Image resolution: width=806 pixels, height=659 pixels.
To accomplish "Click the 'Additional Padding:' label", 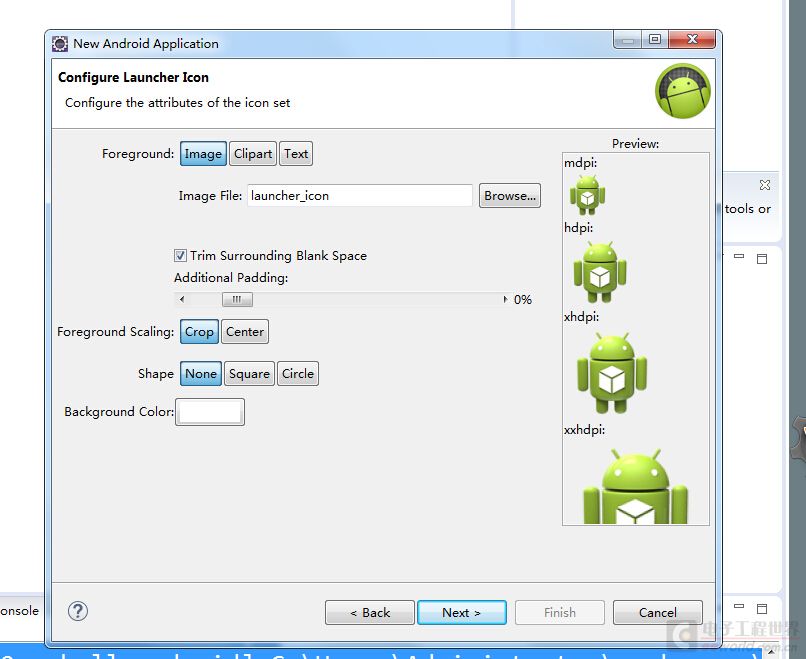I will coord(231,278).
